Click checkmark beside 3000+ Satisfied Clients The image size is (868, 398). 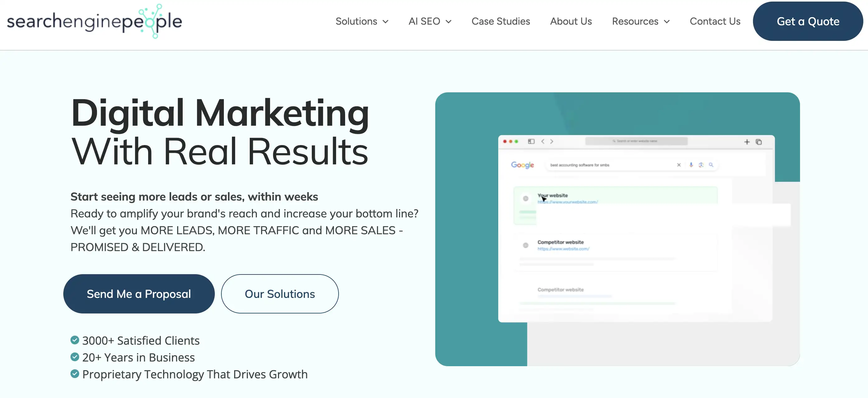pos(75,340)
